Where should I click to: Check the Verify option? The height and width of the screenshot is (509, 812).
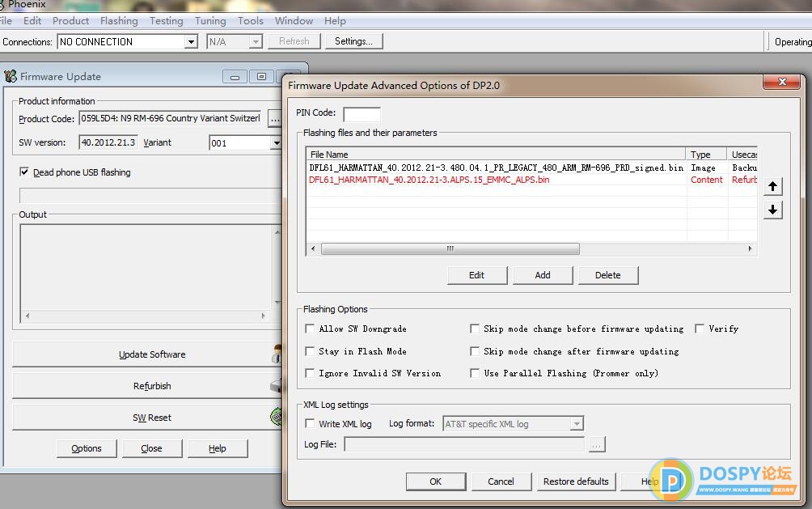(x=700, y=329)
